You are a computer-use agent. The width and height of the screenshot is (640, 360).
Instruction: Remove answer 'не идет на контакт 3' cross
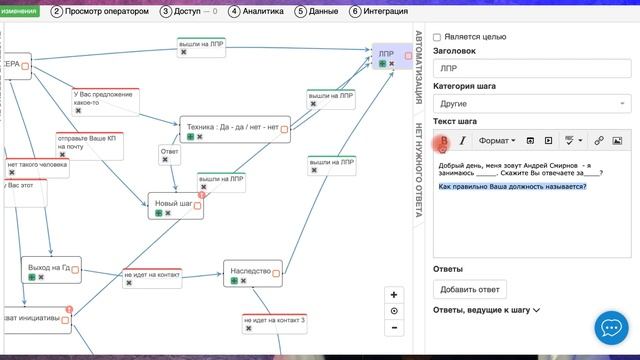point(249,328)
